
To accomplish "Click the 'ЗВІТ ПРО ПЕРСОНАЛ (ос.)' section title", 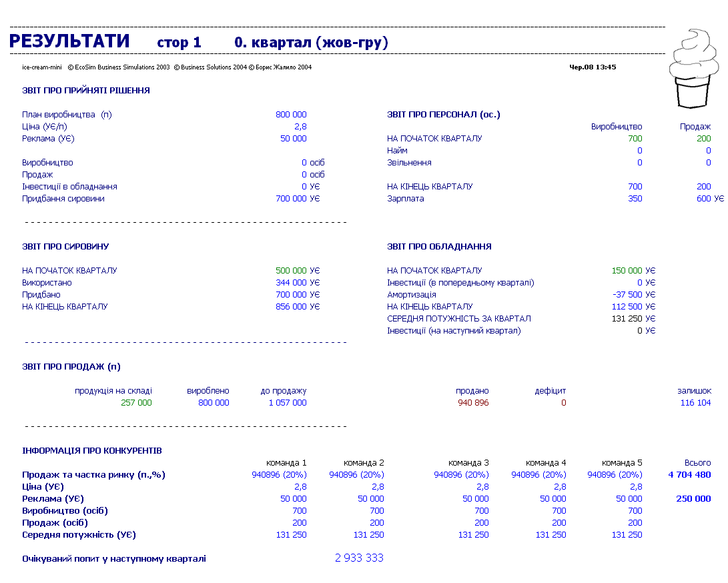I will [443, 114].
